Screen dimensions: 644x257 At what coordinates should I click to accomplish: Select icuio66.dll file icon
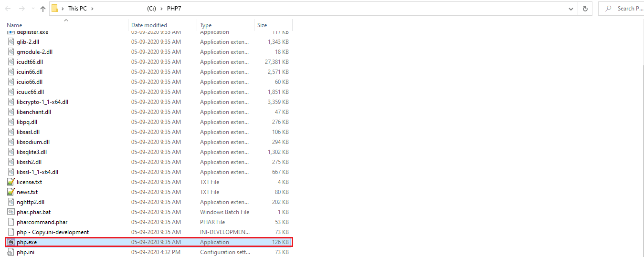11,82
